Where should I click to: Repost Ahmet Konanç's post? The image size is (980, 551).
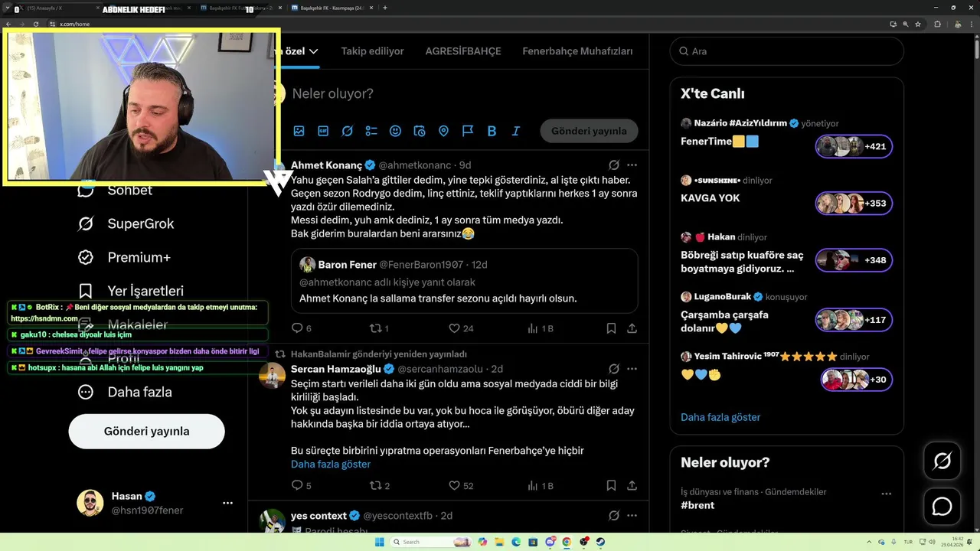coord(376,328)
